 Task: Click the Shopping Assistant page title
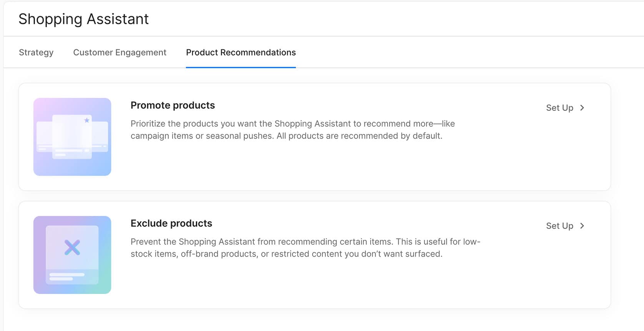tap(83, 19)
